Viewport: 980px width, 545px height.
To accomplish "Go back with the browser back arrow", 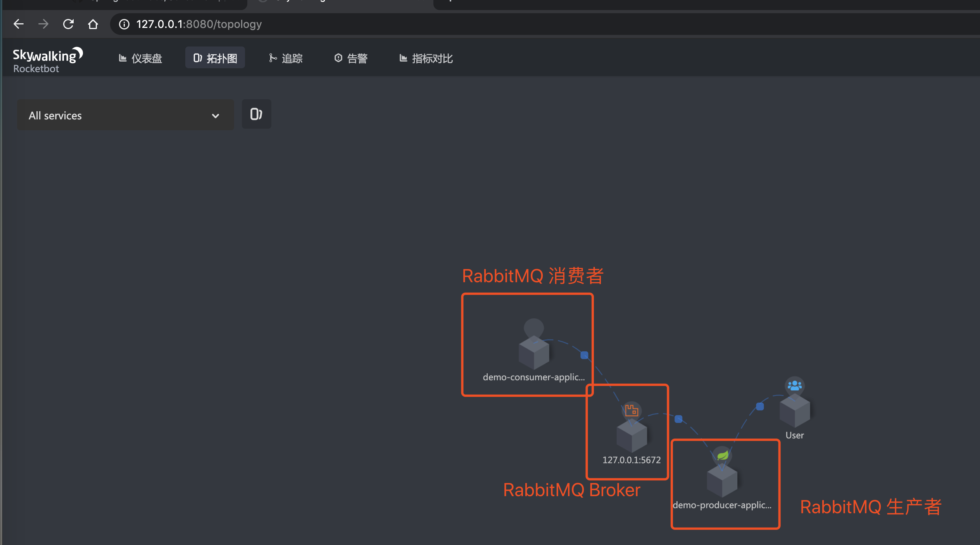I will pyautogui.click(x=19, y=24).
